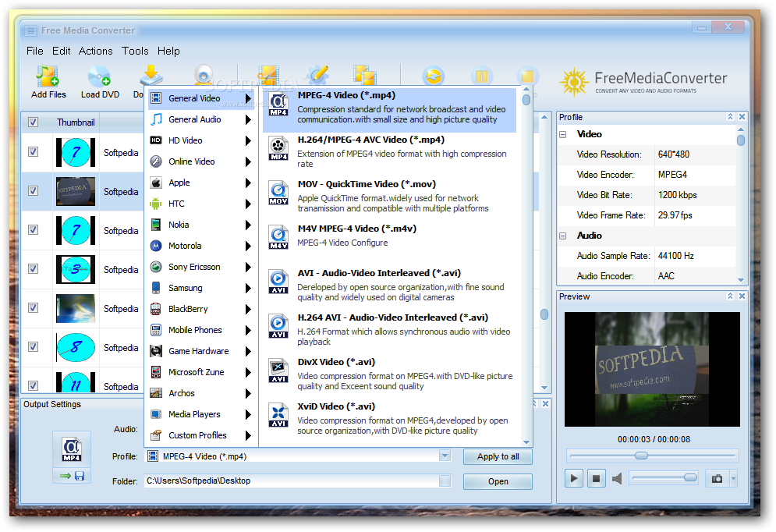Screen dimensions: 776x532
Task: Click Video Resolution value 640*480
Action: tap(674, 154)
